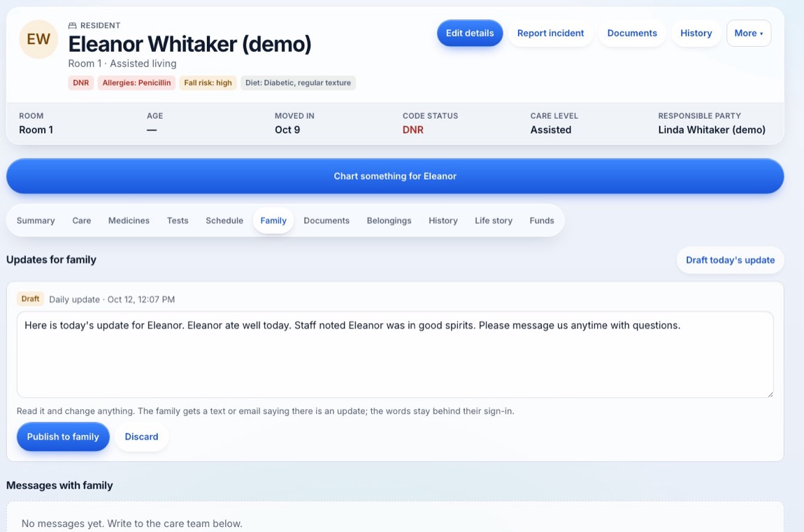Click the Eleanor Whitaker (demo) heading
The height and width of the screenshot is (532, 804).
pos(189,44)
